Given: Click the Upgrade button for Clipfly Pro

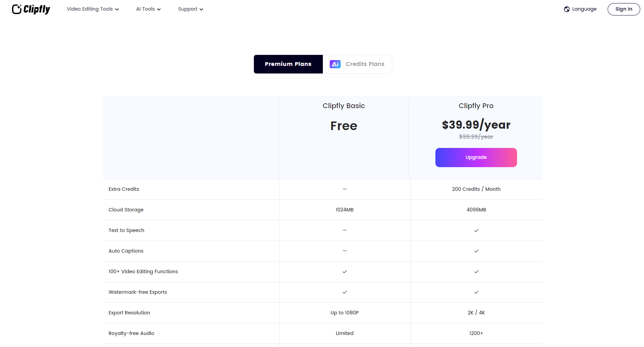Looking at the screenshot, I should click(x=476, y=158).
